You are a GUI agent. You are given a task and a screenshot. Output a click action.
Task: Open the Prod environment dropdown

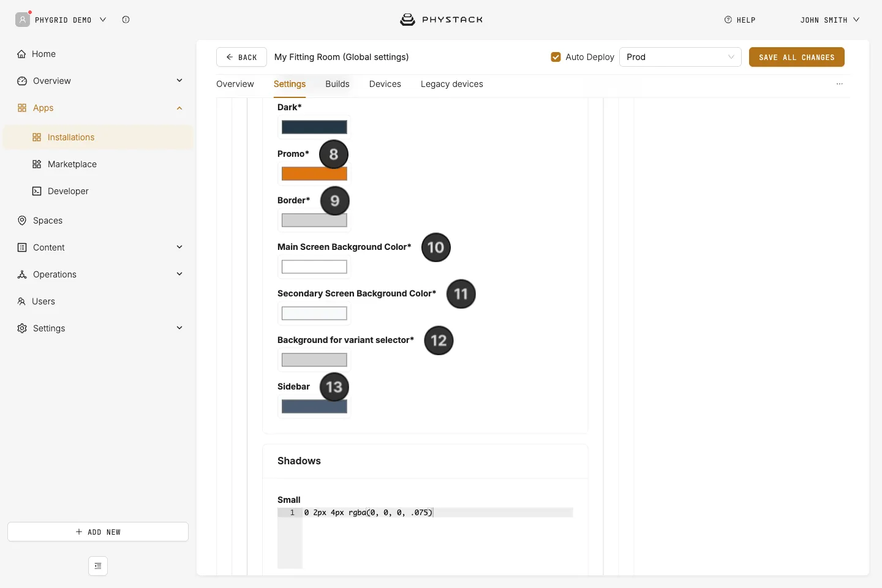point(680,57)
